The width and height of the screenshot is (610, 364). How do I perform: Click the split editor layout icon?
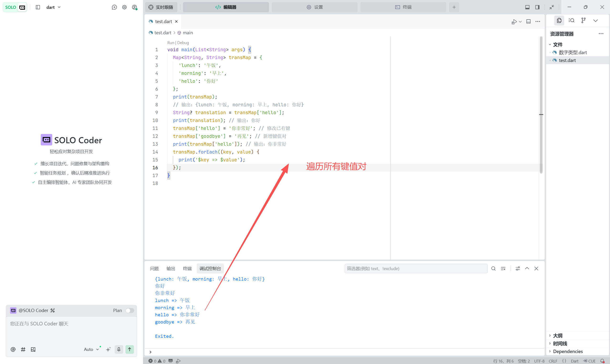tap(528, 22)
